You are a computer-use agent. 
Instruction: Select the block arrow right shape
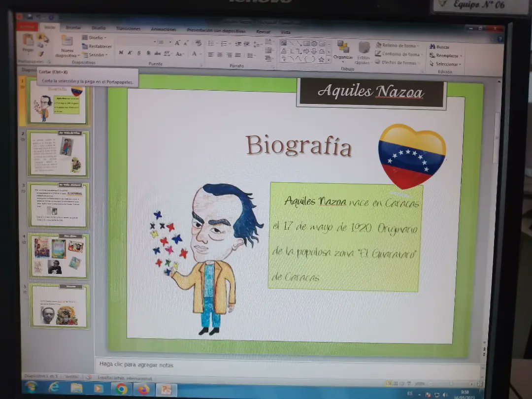[x=306, y=51]
